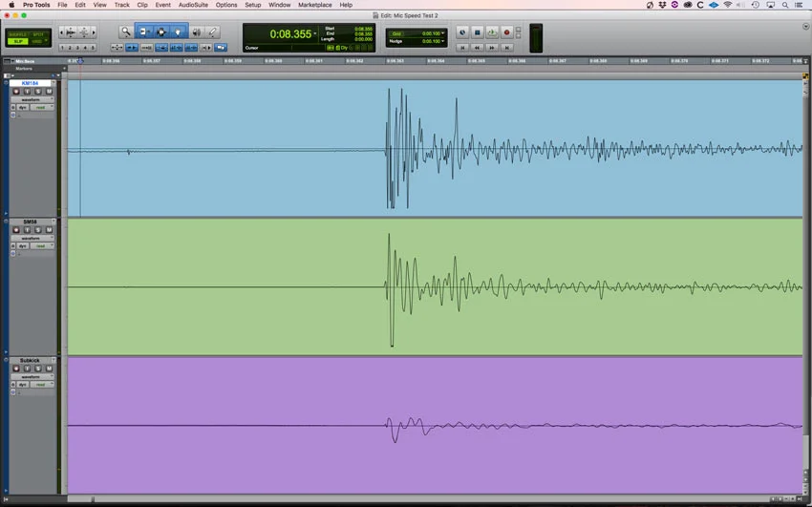
Task: Open main counter format dropdown arrow
Action: coord(315,34)
